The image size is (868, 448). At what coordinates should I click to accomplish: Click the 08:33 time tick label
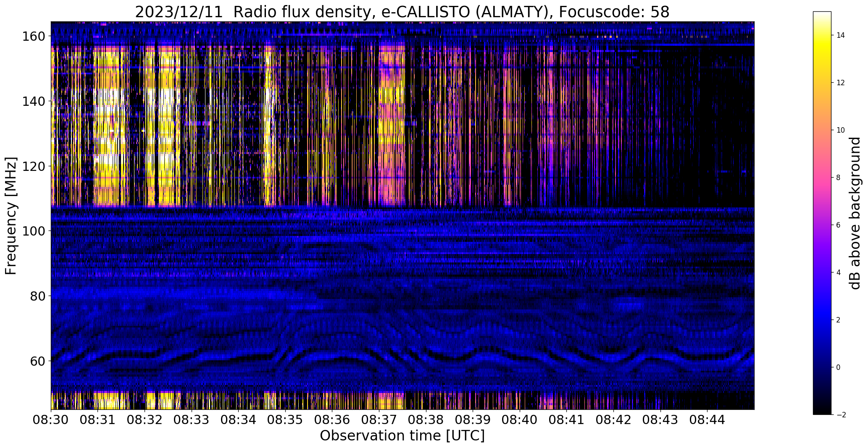[192, 420]
